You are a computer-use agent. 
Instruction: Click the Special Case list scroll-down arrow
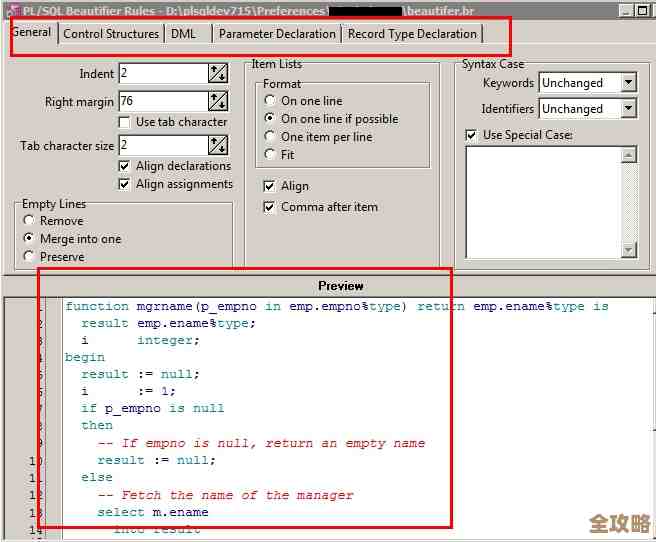(629, 250)
